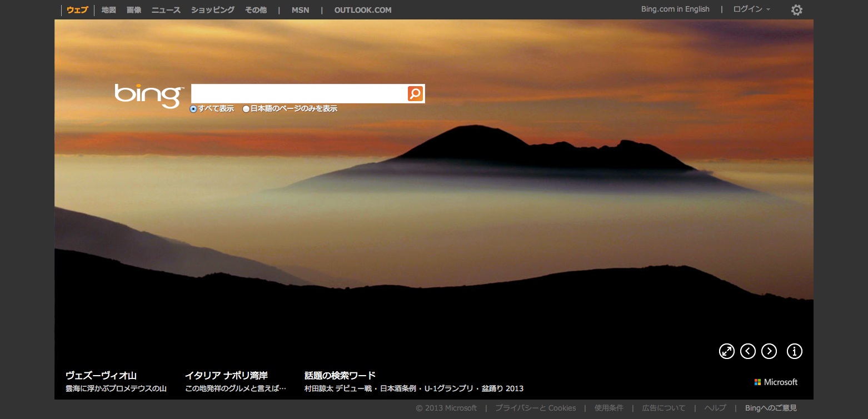Click the Bing logo

click(x=149, y=95)
